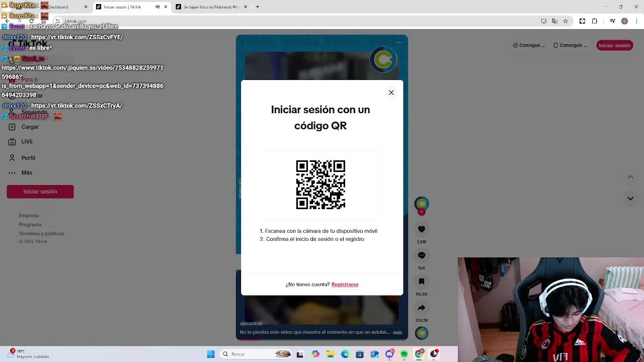Image resolution: width=644 pixels, height=362 pixels.
Task: Click the Registrarse link in the dialog
Action: tap(345, 285)
